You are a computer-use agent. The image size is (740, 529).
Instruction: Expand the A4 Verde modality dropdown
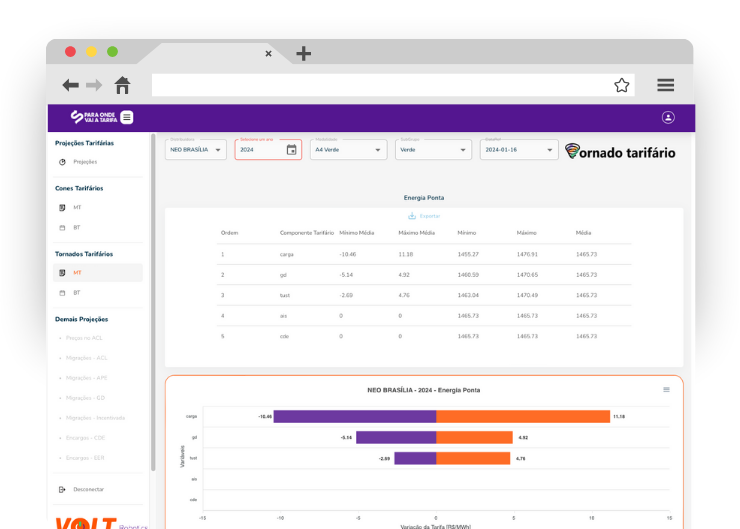[x=347, y=150]
